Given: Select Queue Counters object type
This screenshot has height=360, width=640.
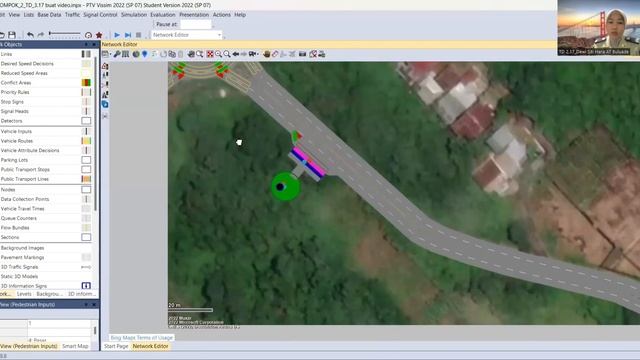Looking at the screenshot, I should coord(18,218).
